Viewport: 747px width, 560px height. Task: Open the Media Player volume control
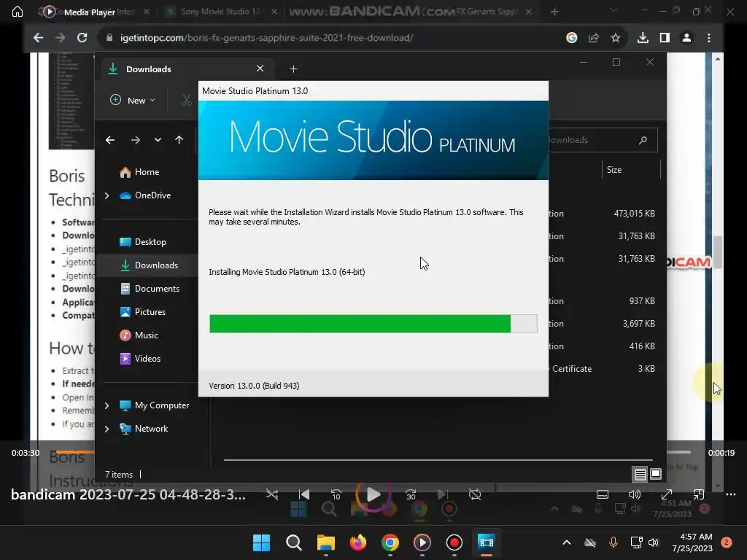click(635, 494)
